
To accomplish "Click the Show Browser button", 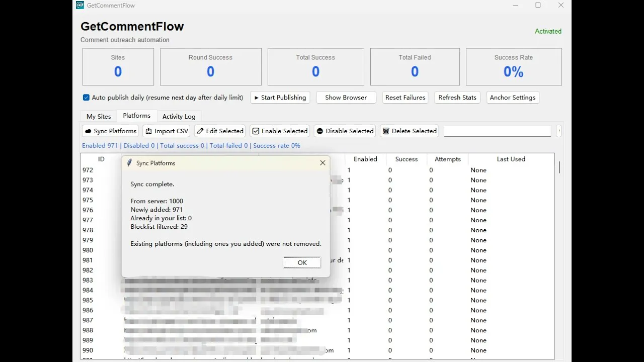I will pos(346,98).
